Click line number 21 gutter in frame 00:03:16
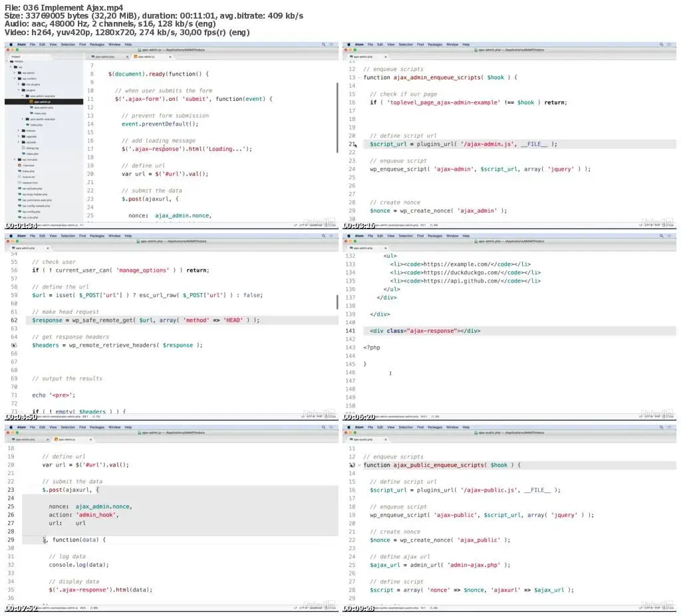Screen dimensions: 681x616 [352, 144]
